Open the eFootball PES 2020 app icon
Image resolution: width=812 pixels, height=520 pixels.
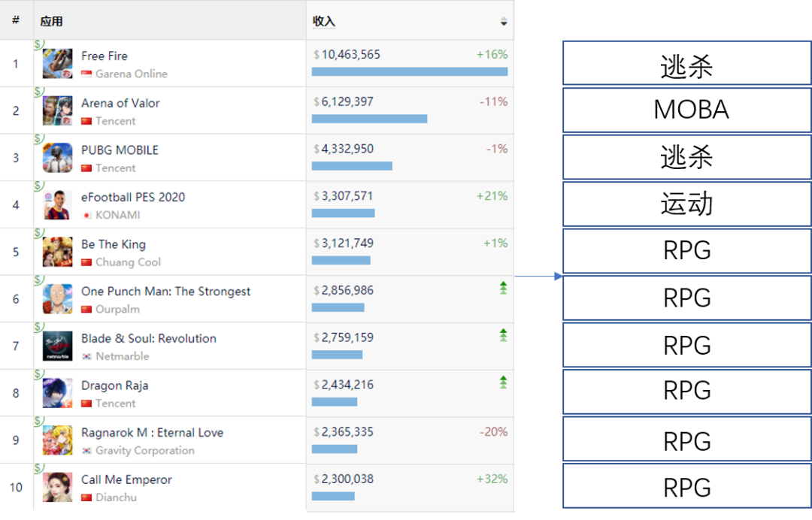[57, 205]
